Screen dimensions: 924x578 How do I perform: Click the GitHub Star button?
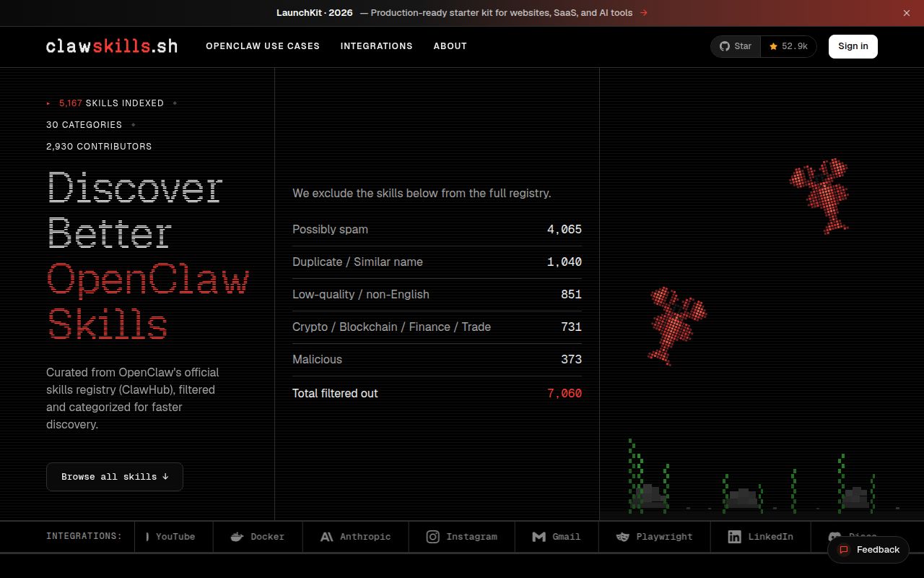(x=736, y=46)
